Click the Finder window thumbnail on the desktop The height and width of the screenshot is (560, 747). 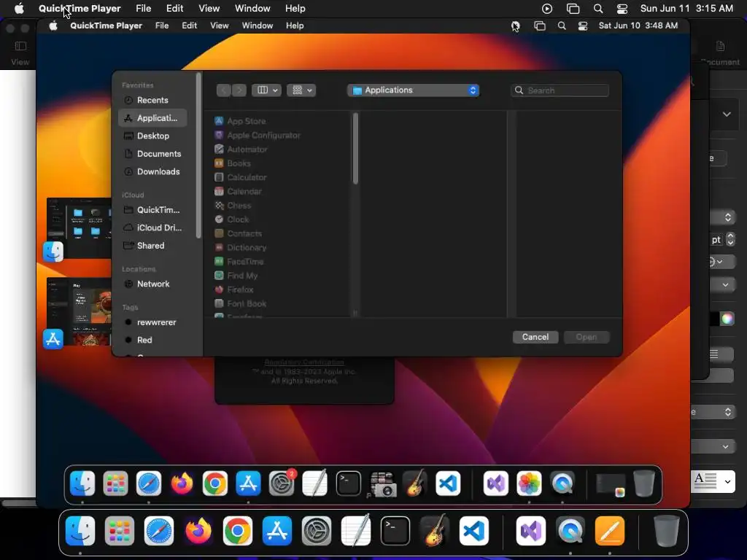[79, 227]
